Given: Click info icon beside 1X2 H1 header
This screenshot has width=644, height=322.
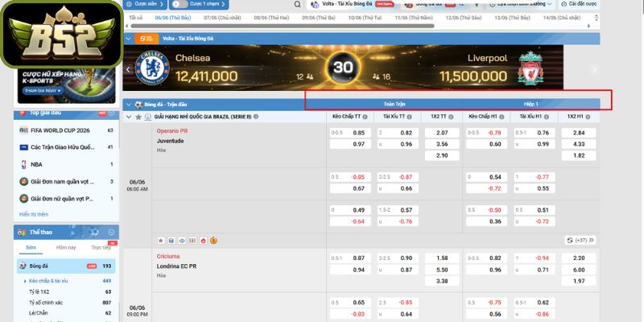Looking at the screenshot, I should 587,117.
